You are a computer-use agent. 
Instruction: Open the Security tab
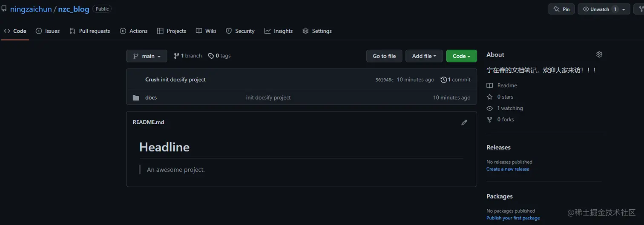point(240,31)
